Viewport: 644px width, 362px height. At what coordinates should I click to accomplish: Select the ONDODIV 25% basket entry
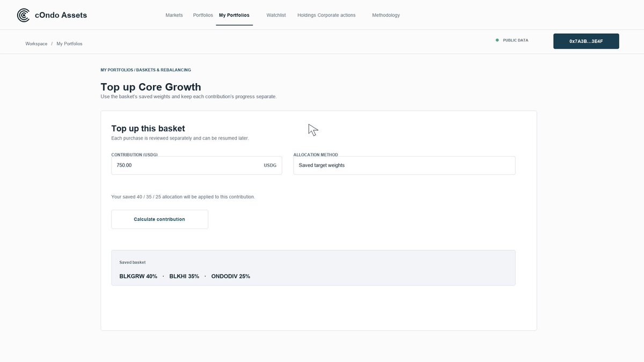[231, 276]
